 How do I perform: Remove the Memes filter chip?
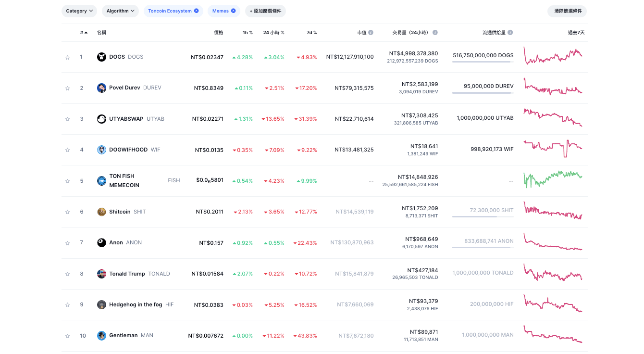pos(233,11)
